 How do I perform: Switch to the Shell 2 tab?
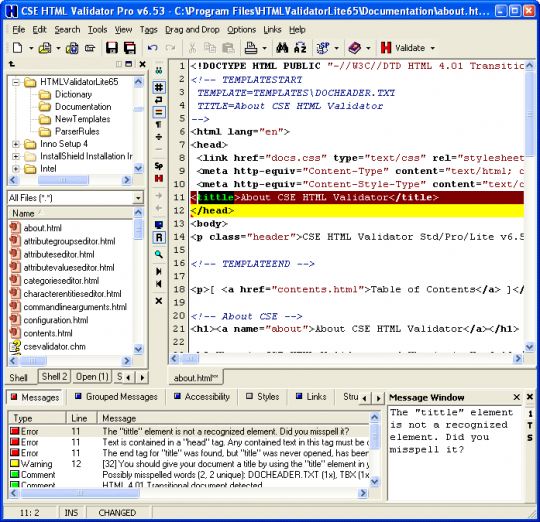pos(54,377)
